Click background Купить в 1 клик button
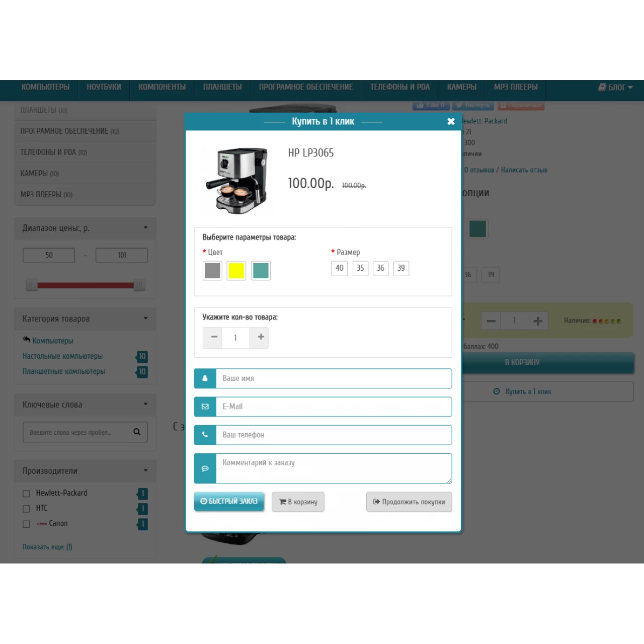This screenshot has width=644, height=644. pyautogui.click(x=548, y=391)
